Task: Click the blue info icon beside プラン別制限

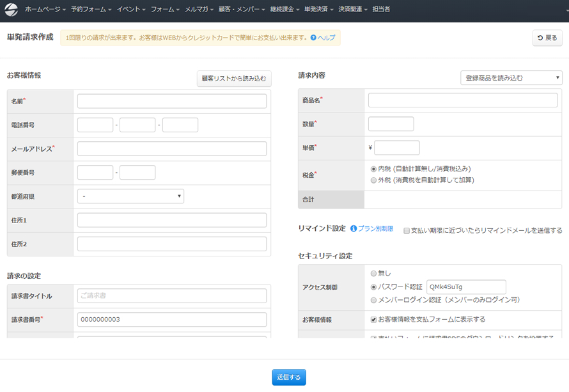Action: (354, 229)
